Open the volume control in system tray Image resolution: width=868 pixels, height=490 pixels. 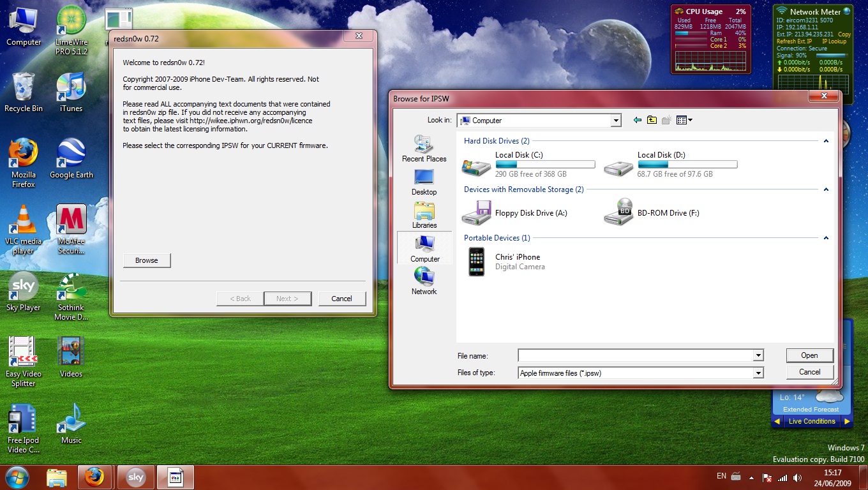coord(798,477)
